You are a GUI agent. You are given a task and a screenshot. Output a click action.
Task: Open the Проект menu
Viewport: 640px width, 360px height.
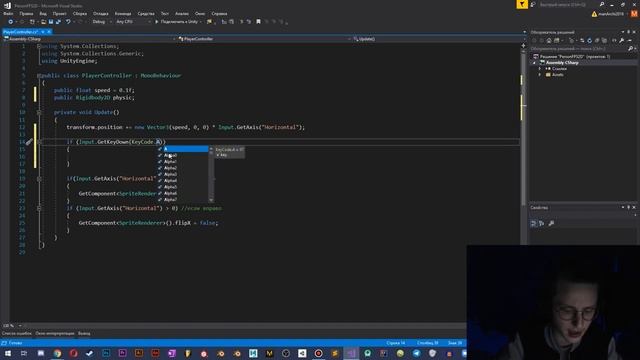coord(59,13)
